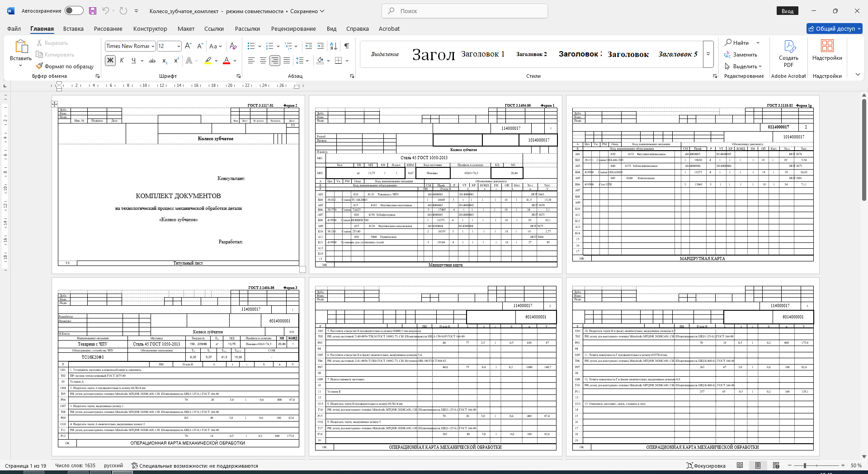Toggle bold formatting button
Image resolution: width=868 pixels, height=474 pixels.
[x=110, y=61]
